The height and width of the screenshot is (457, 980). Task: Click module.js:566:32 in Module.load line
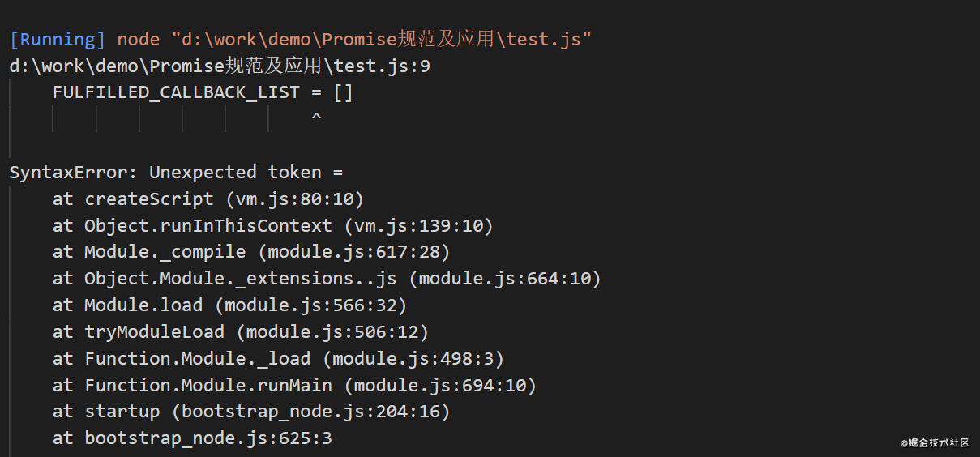click(x=311, y=305)
